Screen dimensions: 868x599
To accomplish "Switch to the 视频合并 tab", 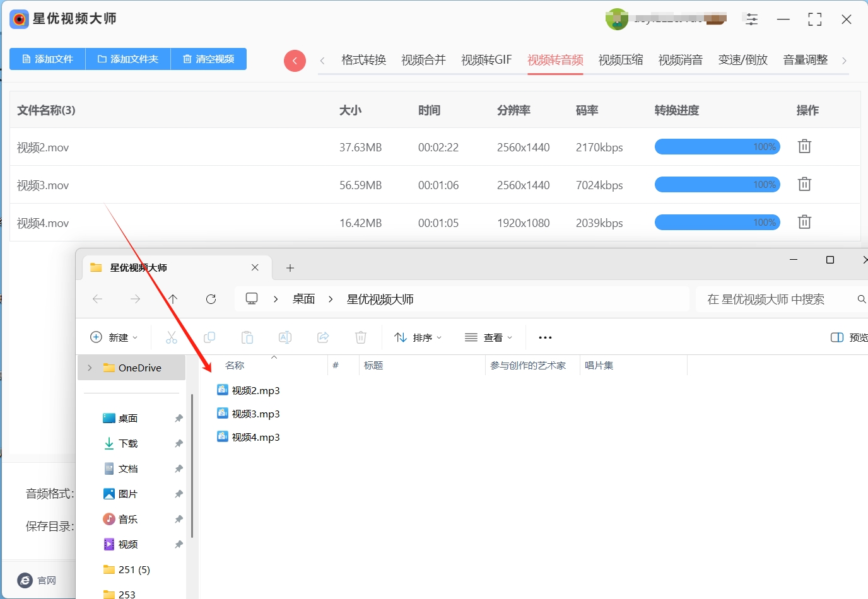I will pyautogui.click(x=423, y=60).
